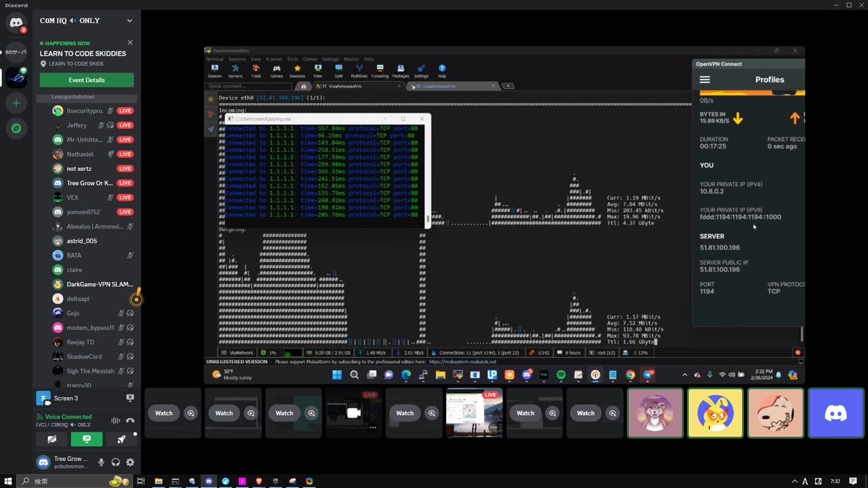
Task: Dismiss the Happening Now event banner
Action: click(x=130, y=43)
